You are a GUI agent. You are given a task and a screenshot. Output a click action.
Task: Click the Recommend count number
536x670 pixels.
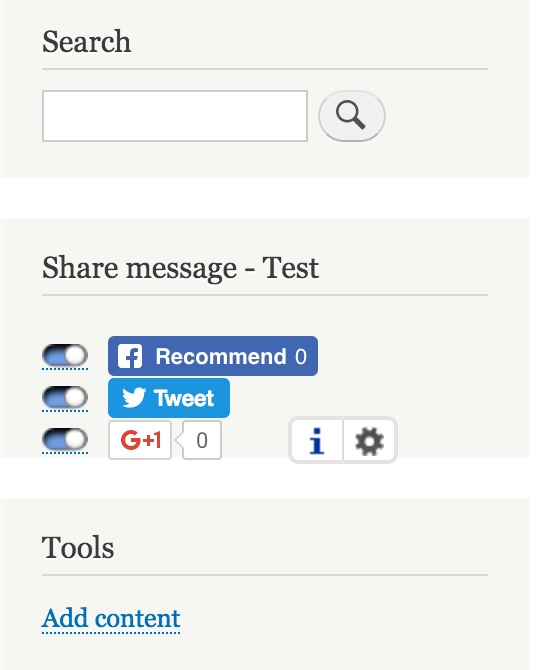pyautogui.click(x=301, y=356)
